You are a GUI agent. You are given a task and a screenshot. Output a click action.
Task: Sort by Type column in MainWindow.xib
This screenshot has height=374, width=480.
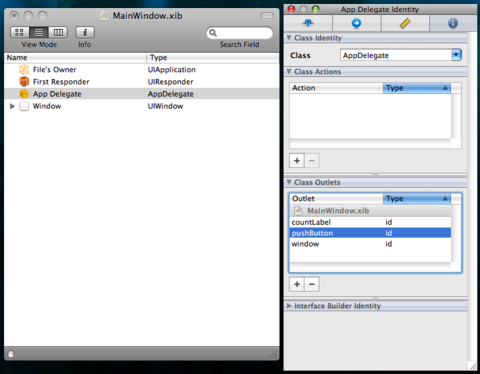point(213,57)
